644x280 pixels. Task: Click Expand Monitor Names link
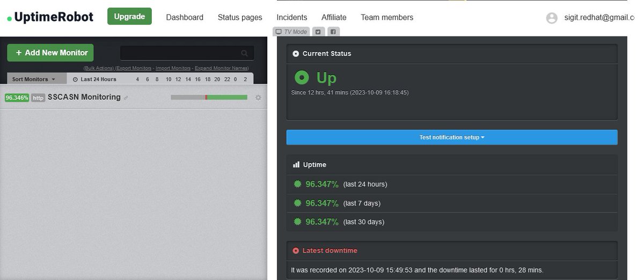coord(223,68)
